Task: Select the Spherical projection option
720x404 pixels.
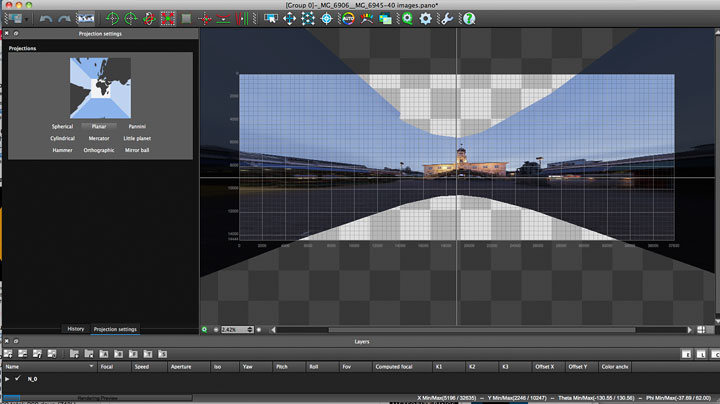Action: 62,126
